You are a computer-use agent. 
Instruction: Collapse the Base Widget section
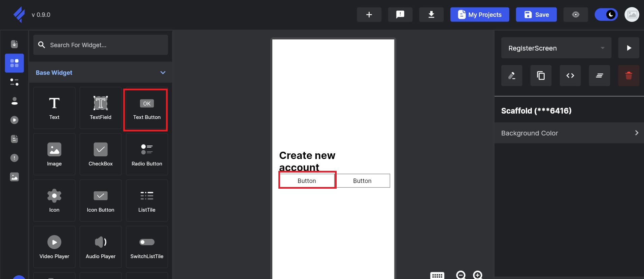pyautogui.click(x=163, y=72)
